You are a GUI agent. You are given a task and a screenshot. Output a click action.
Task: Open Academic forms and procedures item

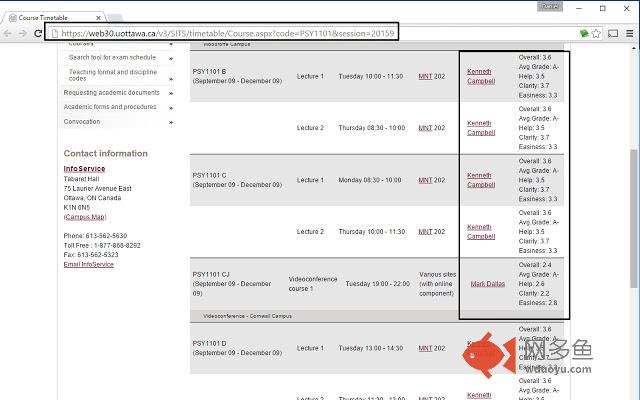110,107
